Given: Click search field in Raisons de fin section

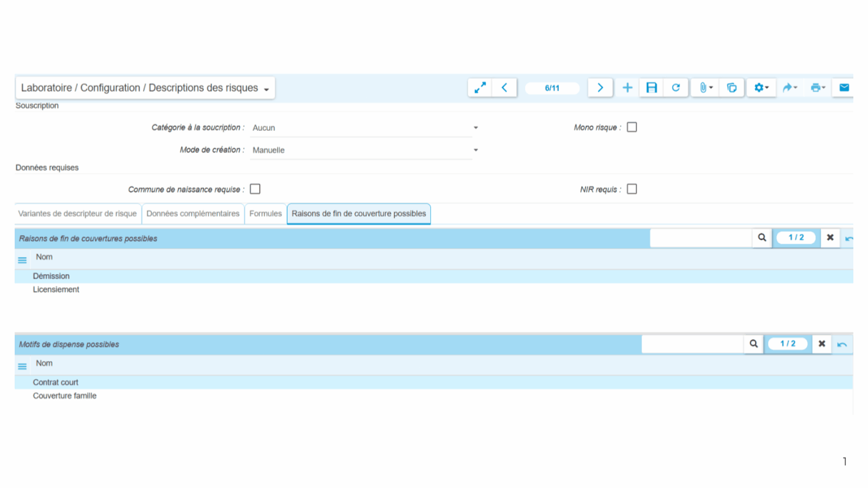Looking at the screenshot, I should tap(701, 237).
